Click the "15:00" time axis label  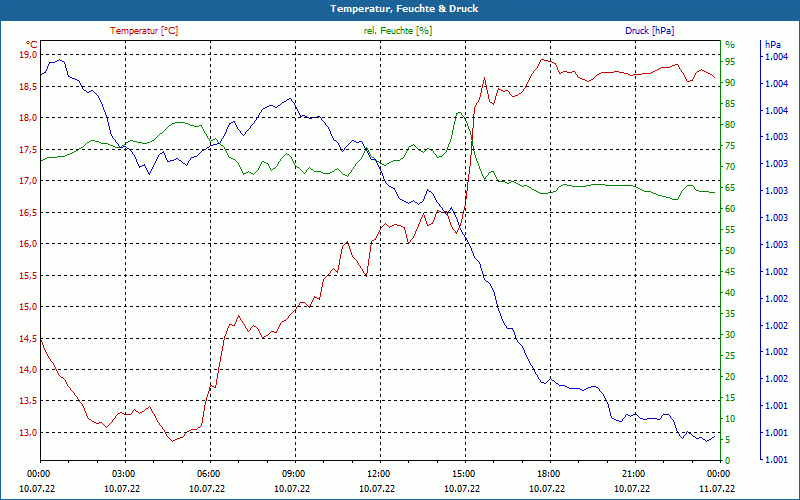(x=463, y=473)
